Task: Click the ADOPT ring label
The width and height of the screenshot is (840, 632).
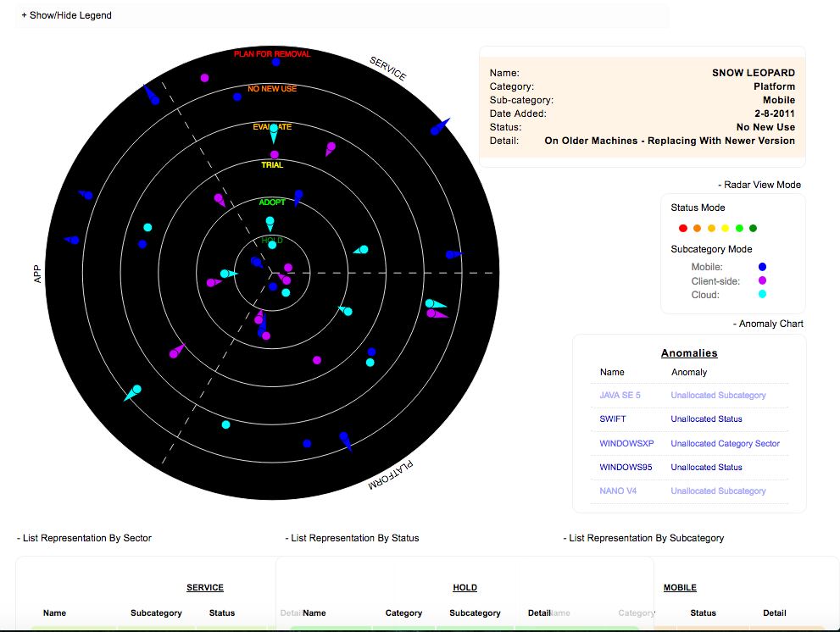Action: (x=272, y=202)
